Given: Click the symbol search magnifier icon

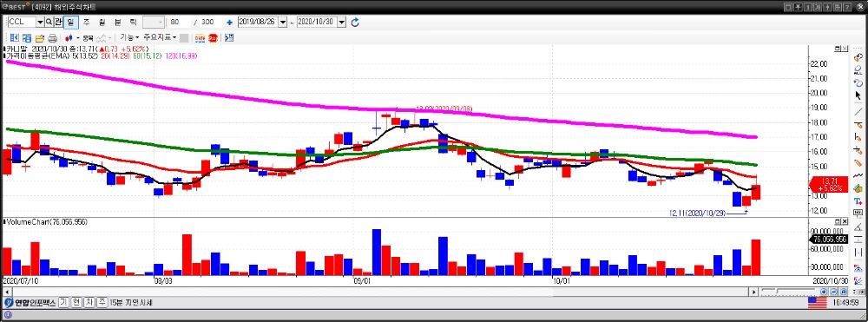Looking at the screenshot, I should (x=49, y=22).
